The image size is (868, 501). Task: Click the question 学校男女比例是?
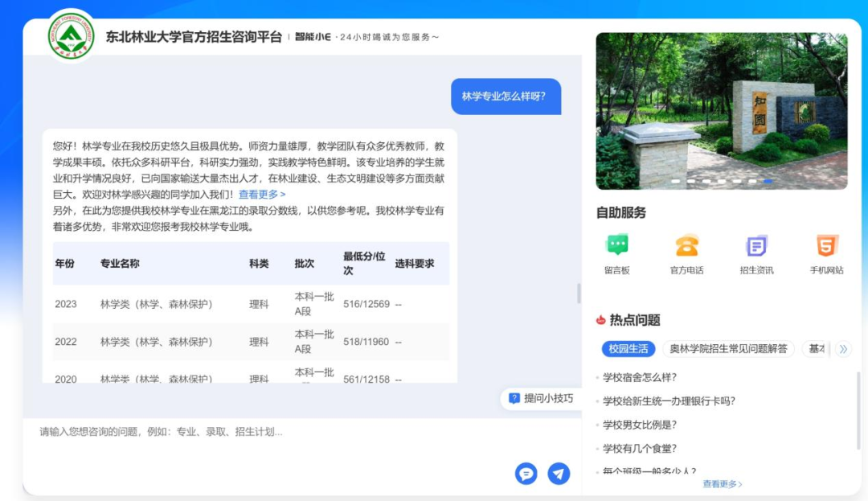(x=640, y=425)
